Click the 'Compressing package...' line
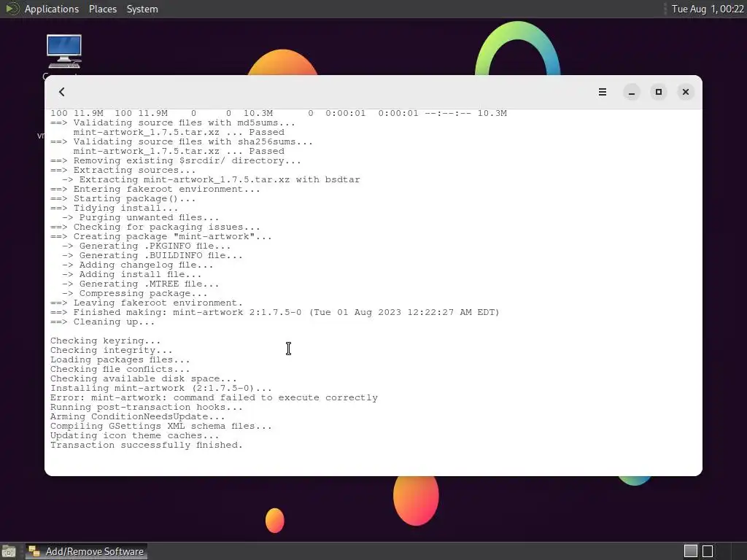Viewport: 747px width, 560px height. [134, 293]
